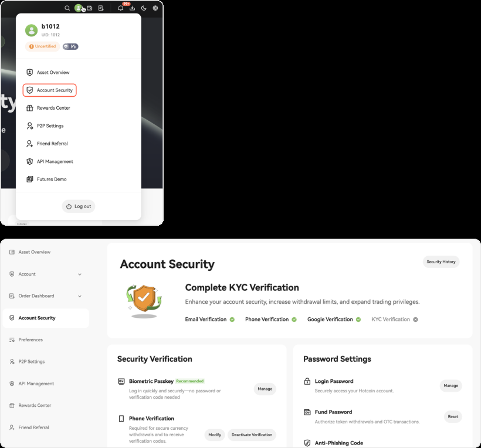The height and width of the screenshot is (448, 481).
Task: Click the VIP level V0 badge
Action: (70, 46)
